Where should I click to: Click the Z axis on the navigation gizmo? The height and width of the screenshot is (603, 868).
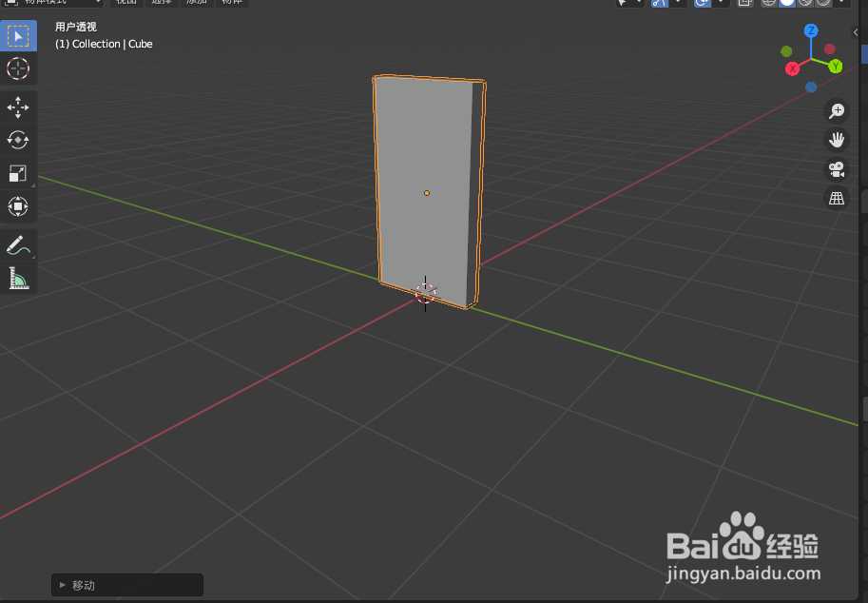[810, 31]
